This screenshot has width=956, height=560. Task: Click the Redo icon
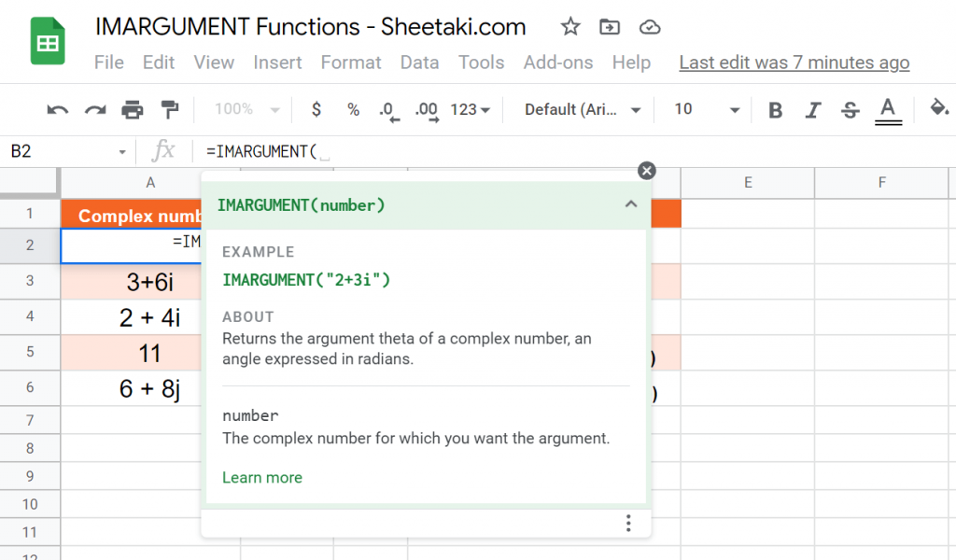(93, 109)
